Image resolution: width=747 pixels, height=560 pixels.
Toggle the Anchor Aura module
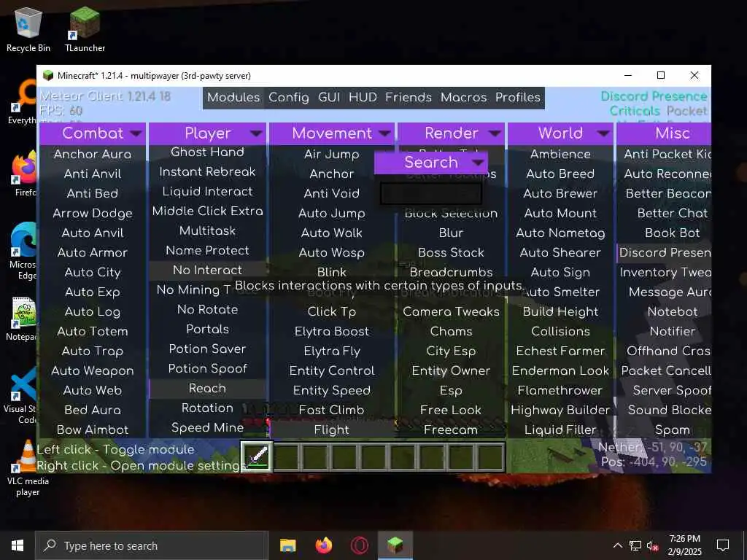click(x=93, y=155)
